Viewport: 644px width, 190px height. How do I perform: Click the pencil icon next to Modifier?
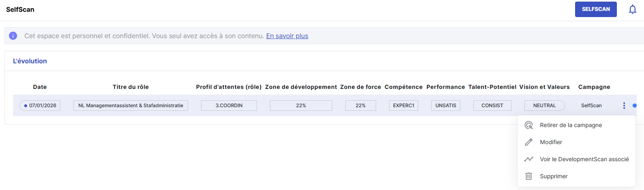point(528,142)
